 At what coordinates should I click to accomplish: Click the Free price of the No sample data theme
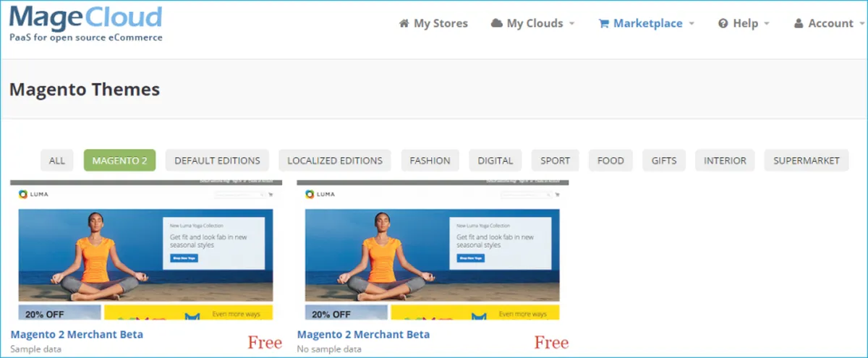click(551, 342)
